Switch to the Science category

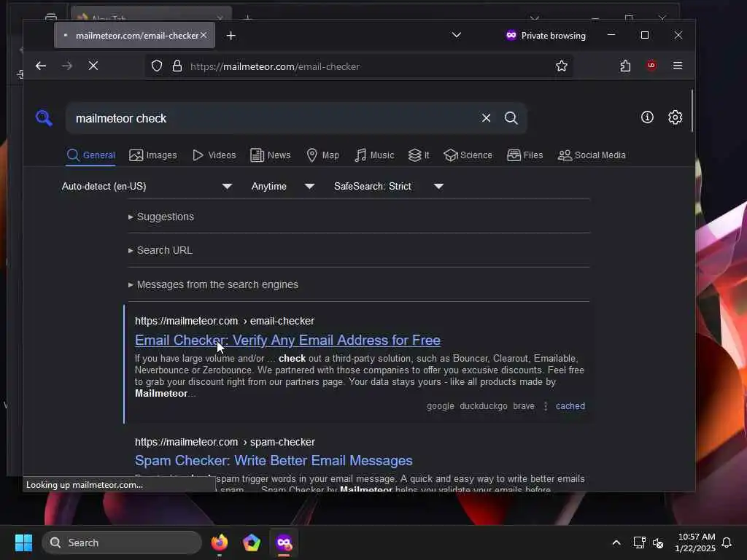(468, 155)
